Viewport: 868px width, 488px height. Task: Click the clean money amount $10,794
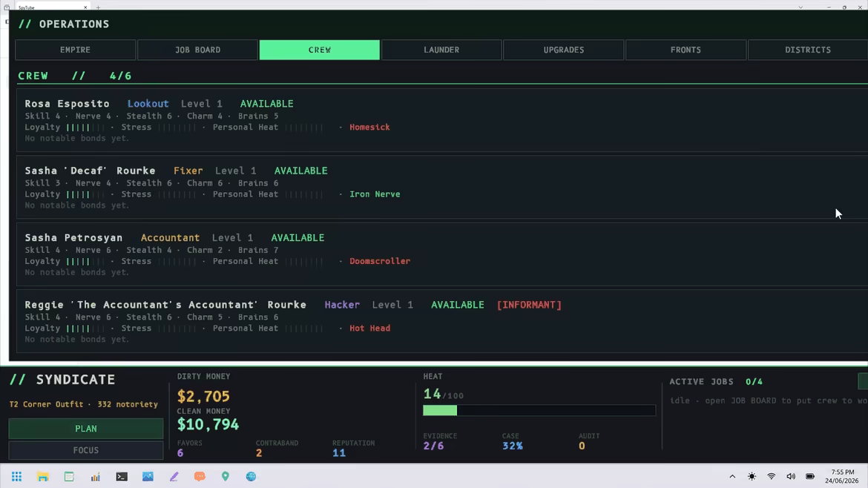point(208,424)
